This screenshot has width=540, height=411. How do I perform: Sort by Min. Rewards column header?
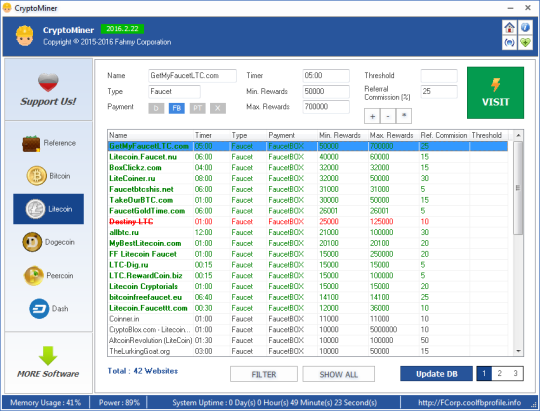(343, 135)
